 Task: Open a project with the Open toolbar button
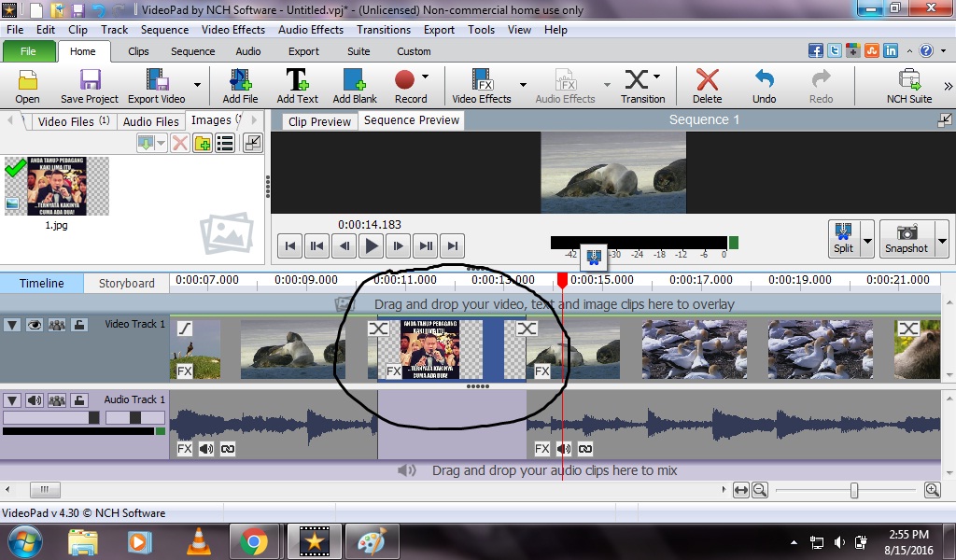27,87
